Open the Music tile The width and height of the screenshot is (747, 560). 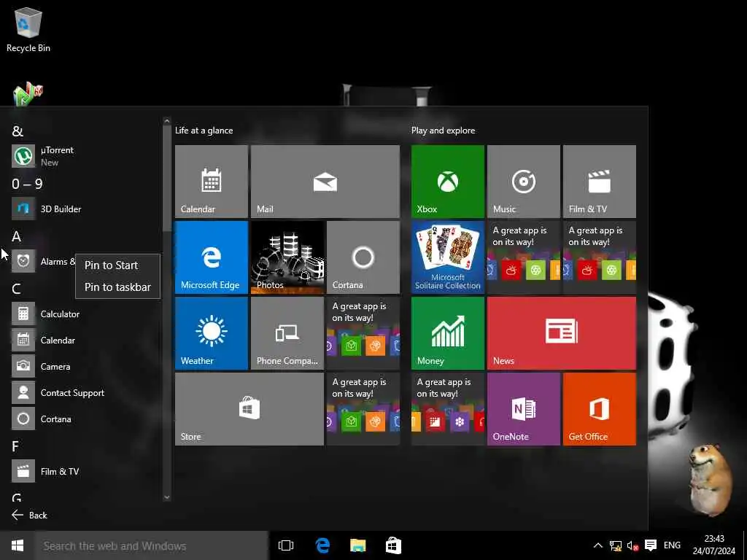tap(524, 182)
